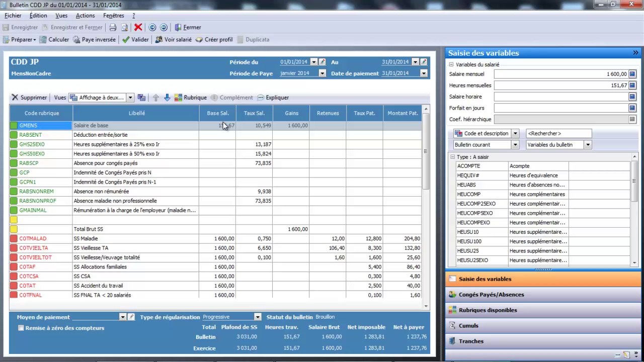
Task: Go to the previous bulletin arrow icon
Action: [x=152, y=28]
